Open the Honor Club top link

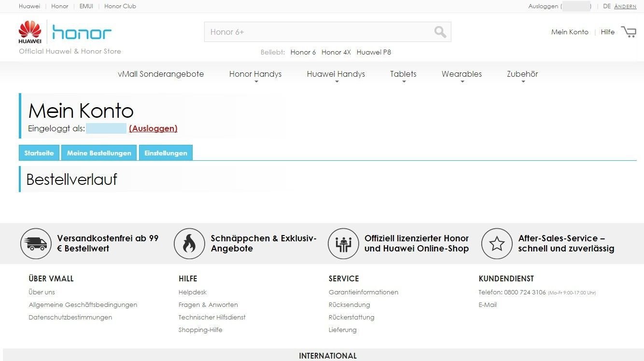120,6
